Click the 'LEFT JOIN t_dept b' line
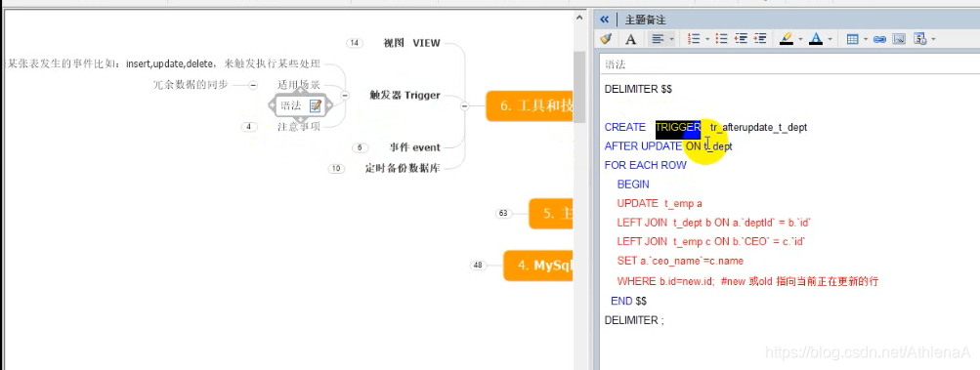Image resolution: width=980 pixels, height=370 pixels. (x=714, y=223)
